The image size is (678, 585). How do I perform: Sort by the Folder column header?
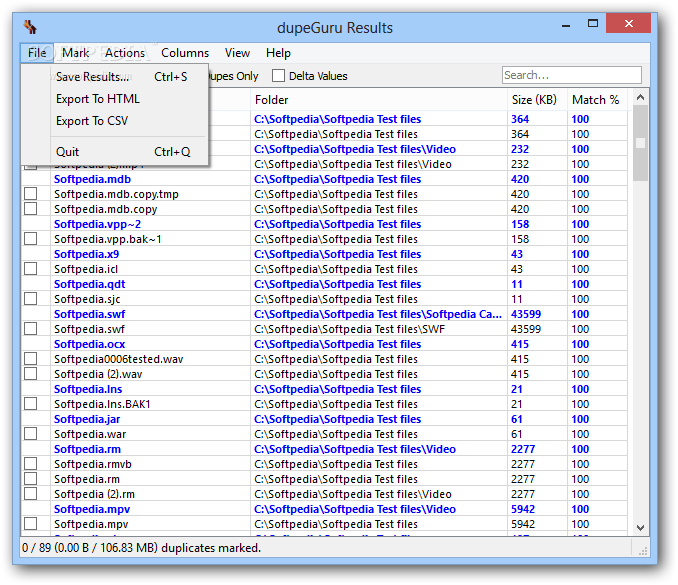tap(378, 100)
